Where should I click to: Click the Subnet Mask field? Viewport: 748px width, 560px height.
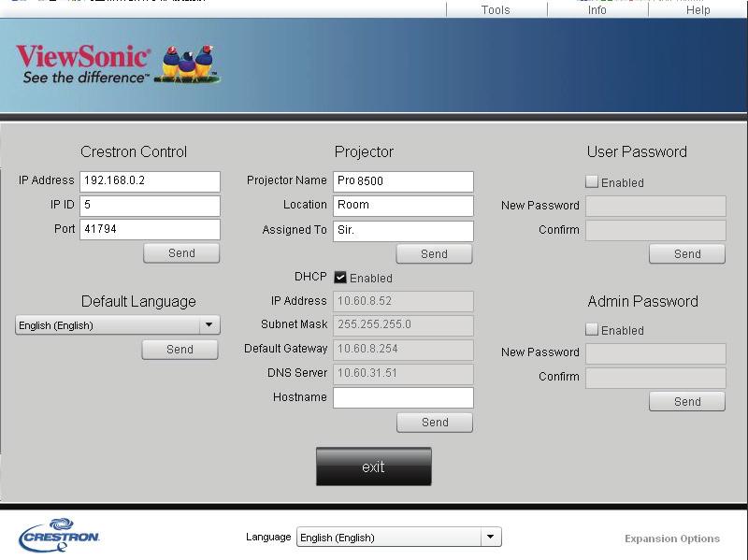403,325
